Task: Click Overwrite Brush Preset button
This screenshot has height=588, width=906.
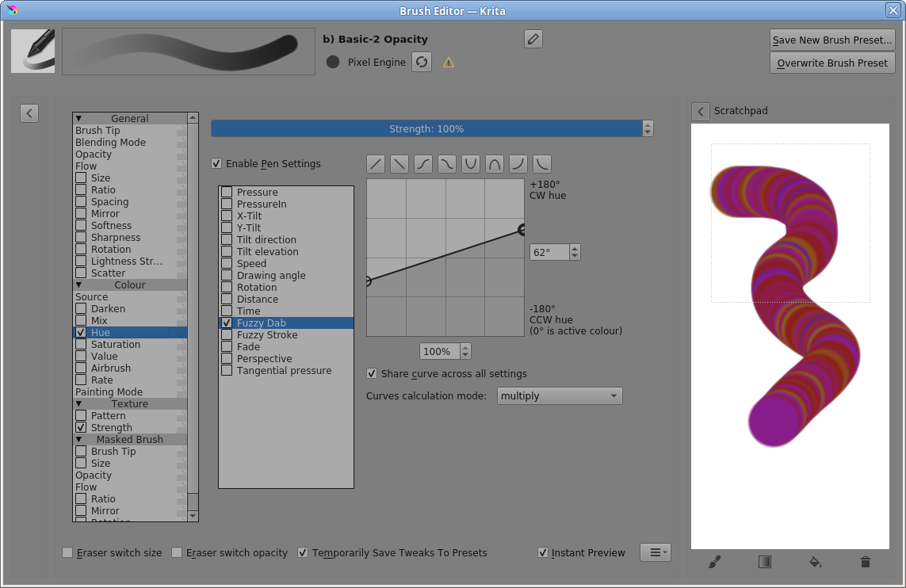Action: [x=832, y=63]
